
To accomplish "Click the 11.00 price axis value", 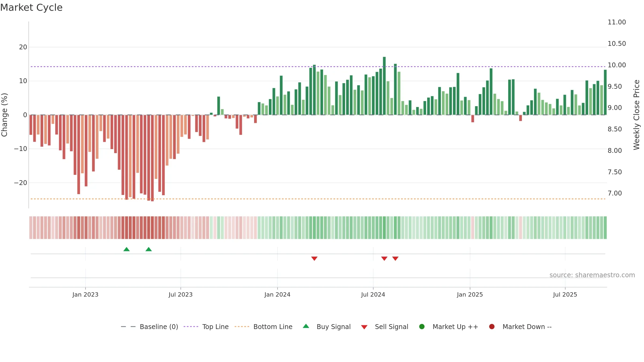I will (617, 22).
